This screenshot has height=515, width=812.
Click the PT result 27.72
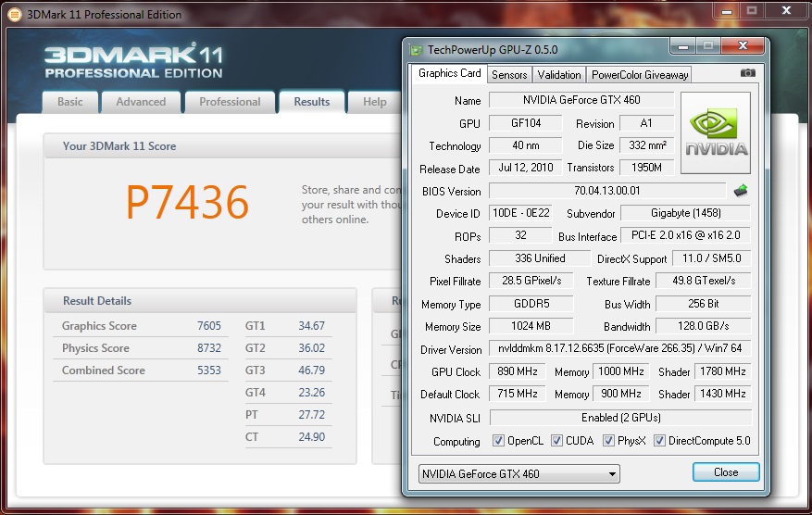311,414
